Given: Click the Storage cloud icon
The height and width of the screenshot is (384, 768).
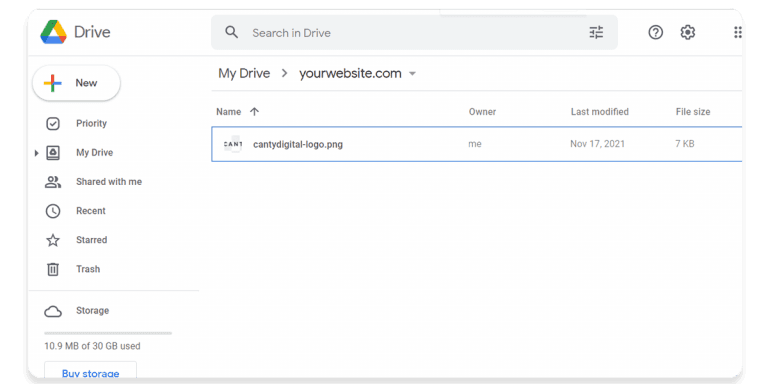Looking at the screenshot, I should pyautogui.click(x=53, y=311).
